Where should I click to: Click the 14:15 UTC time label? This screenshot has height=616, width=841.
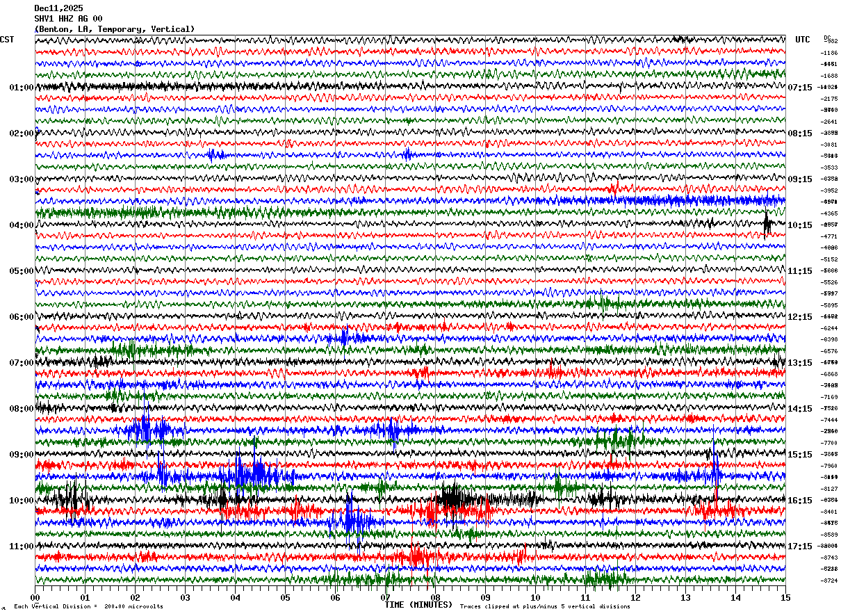(x=800, y=409)
